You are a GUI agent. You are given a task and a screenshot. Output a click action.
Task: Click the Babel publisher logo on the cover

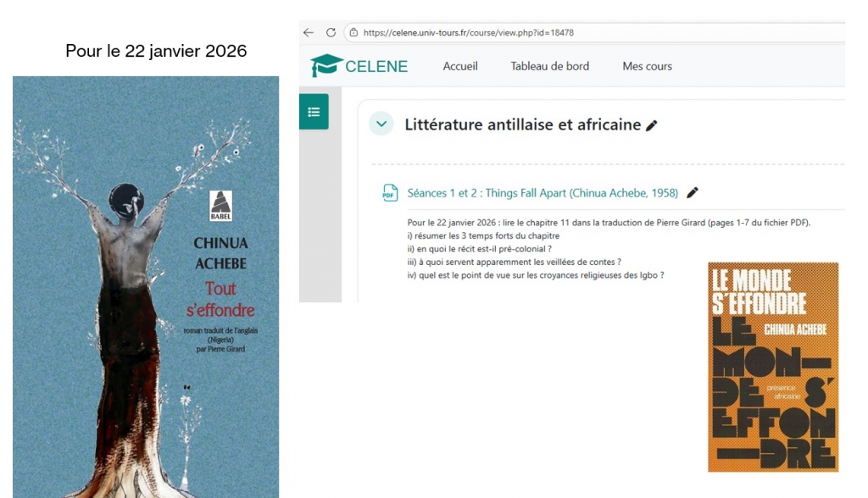pos(220,206)
